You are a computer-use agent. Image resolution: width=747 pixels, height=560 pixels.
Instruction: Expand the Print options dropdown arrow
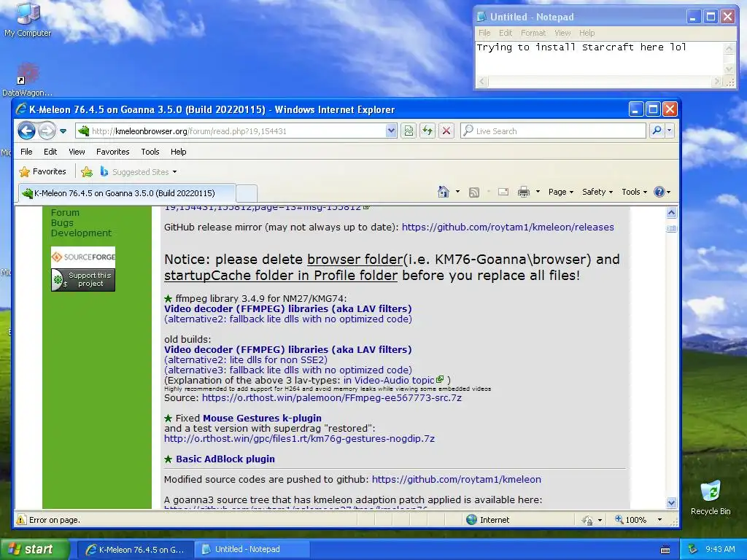538,192
